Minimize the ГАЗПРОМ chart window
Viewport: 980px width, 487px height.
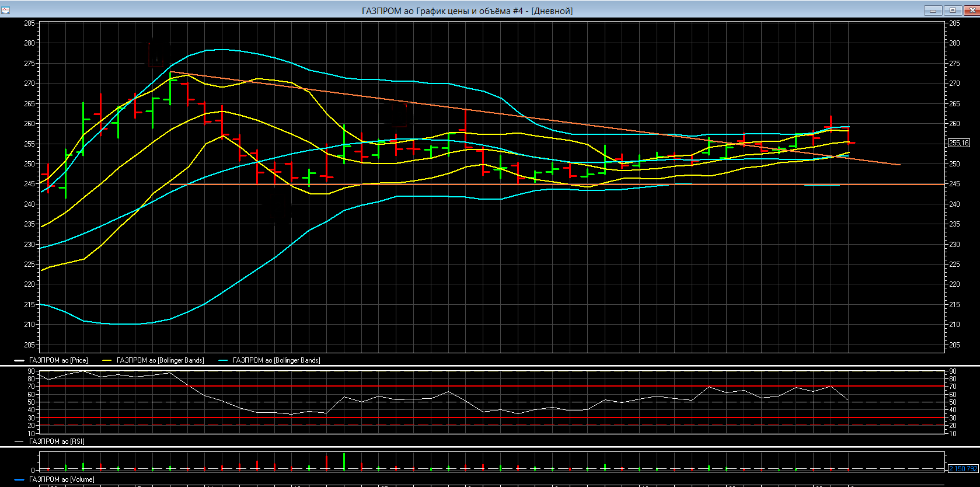pyautogui.click(x=933, y=11)
